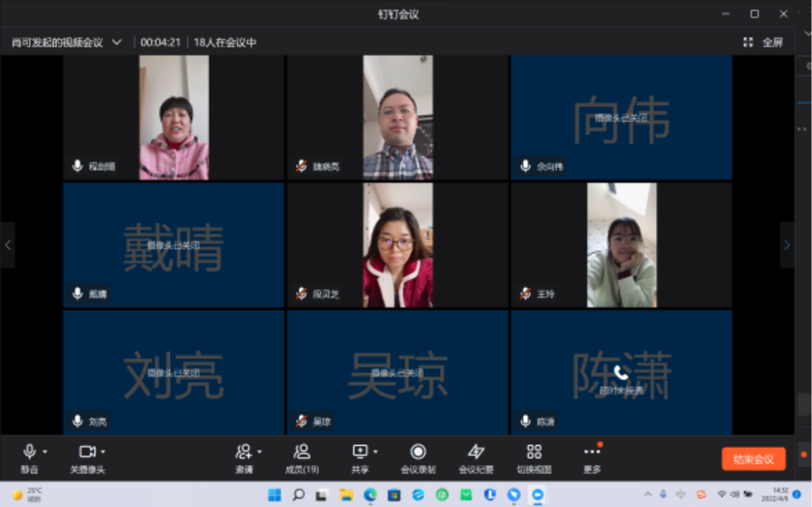Show hidden system tray icons chevron
The image size is (812, 507).
[648, 494]
